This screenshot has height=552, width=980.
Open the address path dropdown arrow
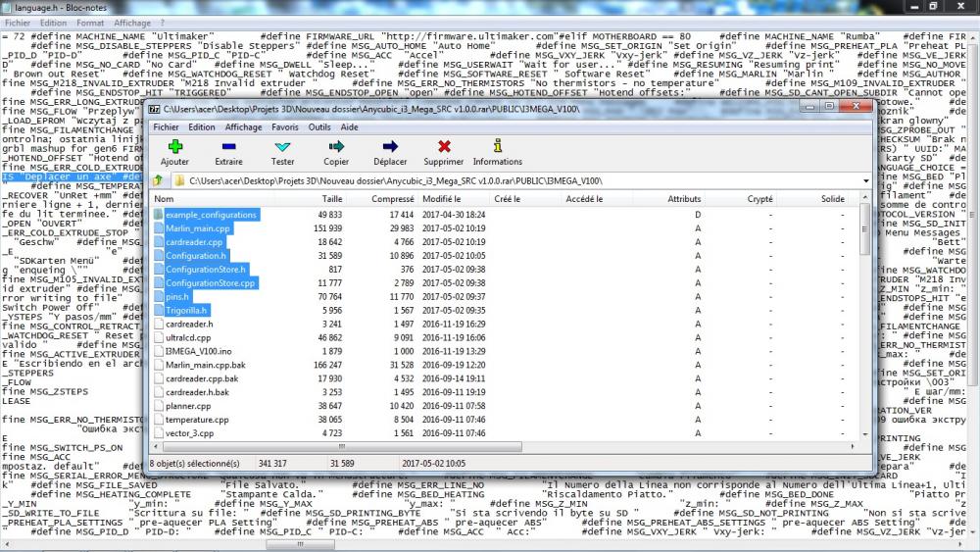pos(865,181)
